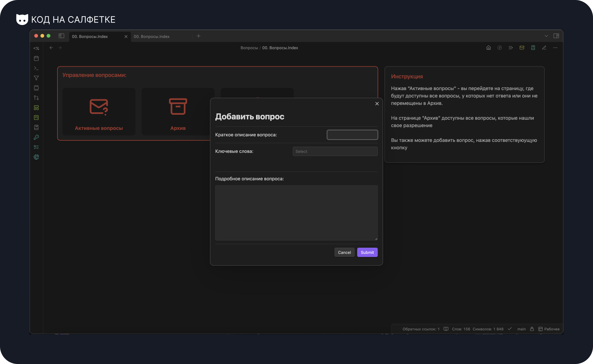Click the key icon in left ribbon

click(36, 137)
